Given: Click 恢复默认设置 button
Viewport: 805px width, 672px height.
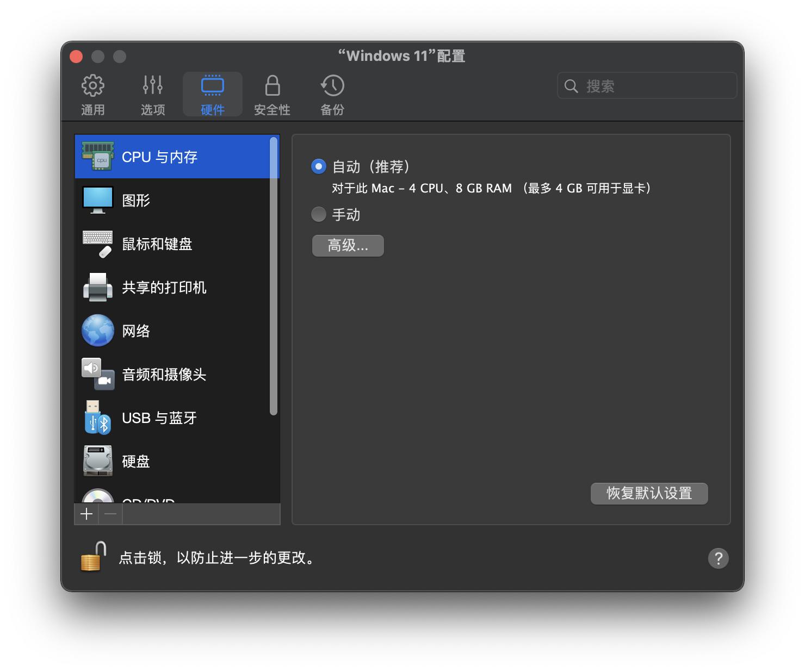Looking at the screenshot, I should [649, 493].
